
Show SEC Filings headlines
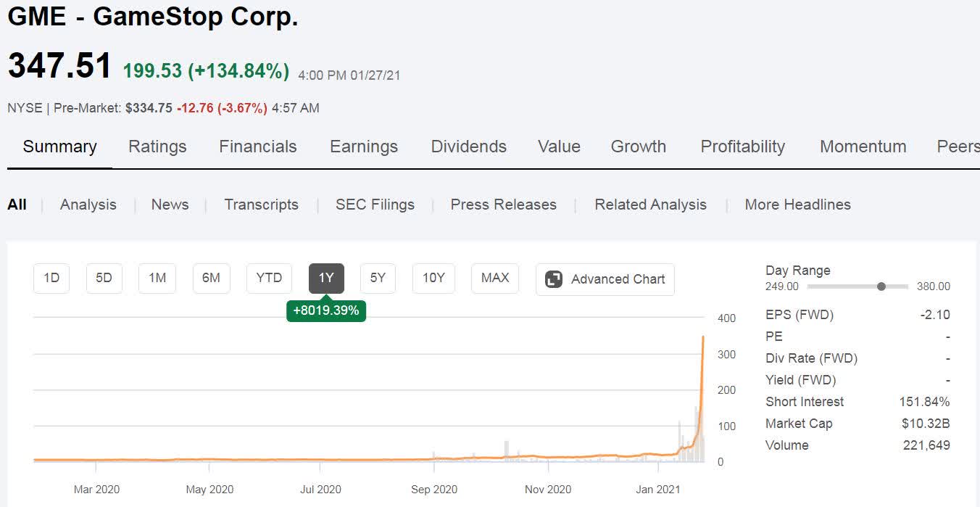[x=375, y=205]
